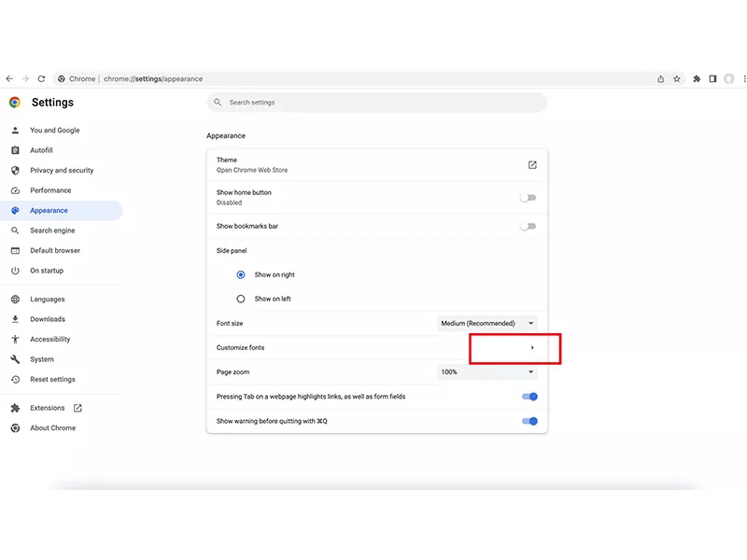Click the clipboard icon for Autofill
This screenshot has width=747, height=560.
[x=15, y=150]
